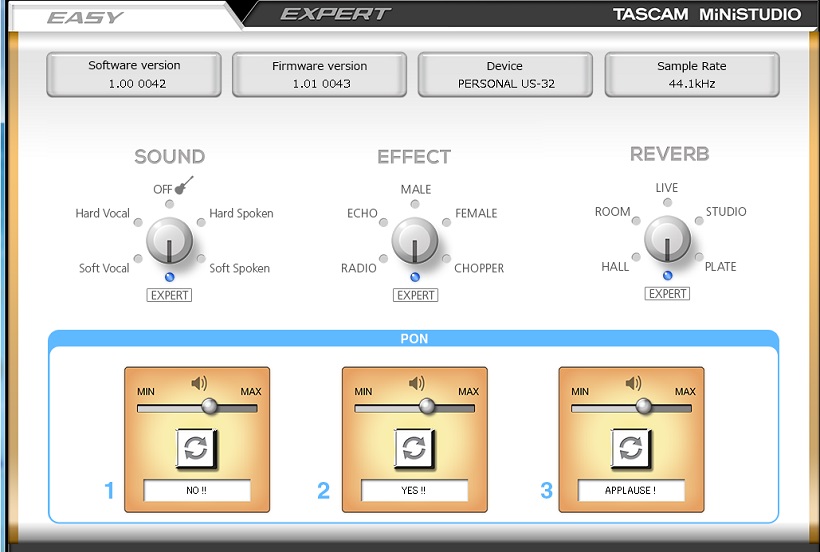Set SOUND knob to OFF position dot
Viewport: 820px width, 552px height.
[169, 204]
